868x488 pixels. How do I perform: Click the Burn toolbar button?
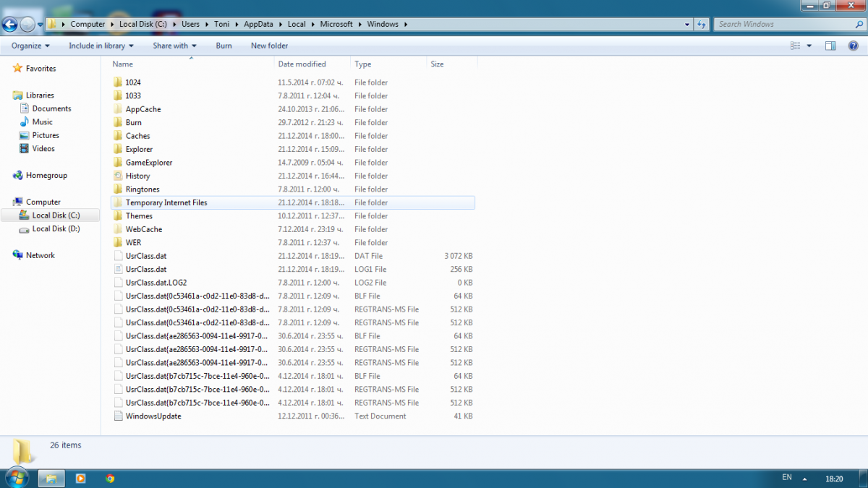(224, 46)
